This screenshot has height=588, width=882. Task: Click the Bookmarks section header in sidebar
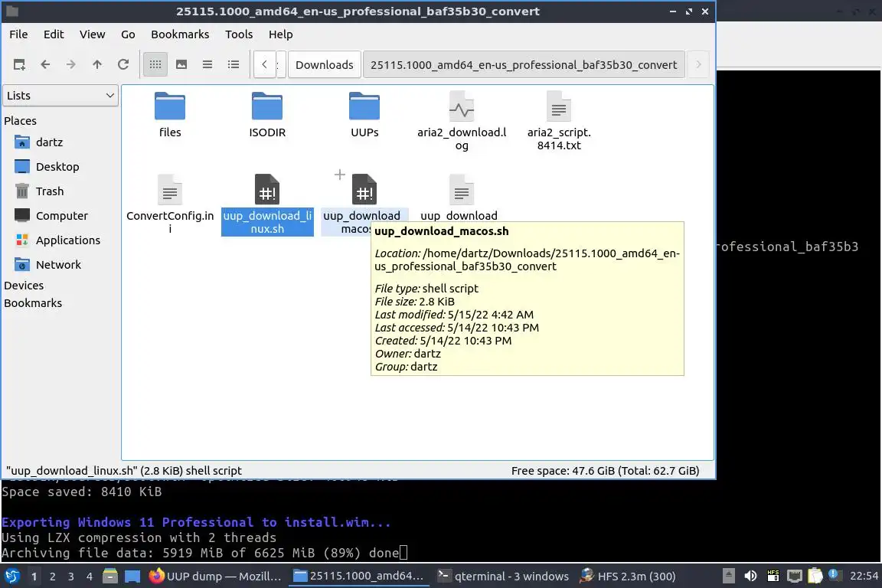click(x=33, y=302)
